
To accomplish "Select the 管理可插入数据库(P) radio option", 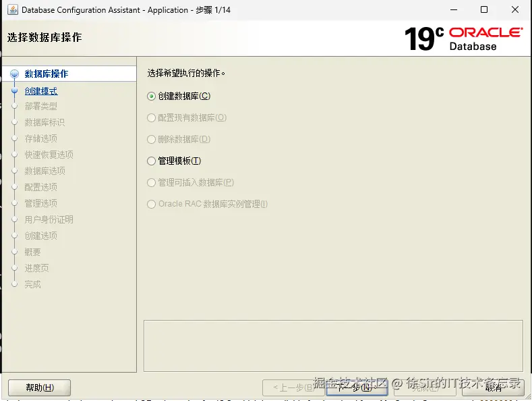I will pos(151,182).
